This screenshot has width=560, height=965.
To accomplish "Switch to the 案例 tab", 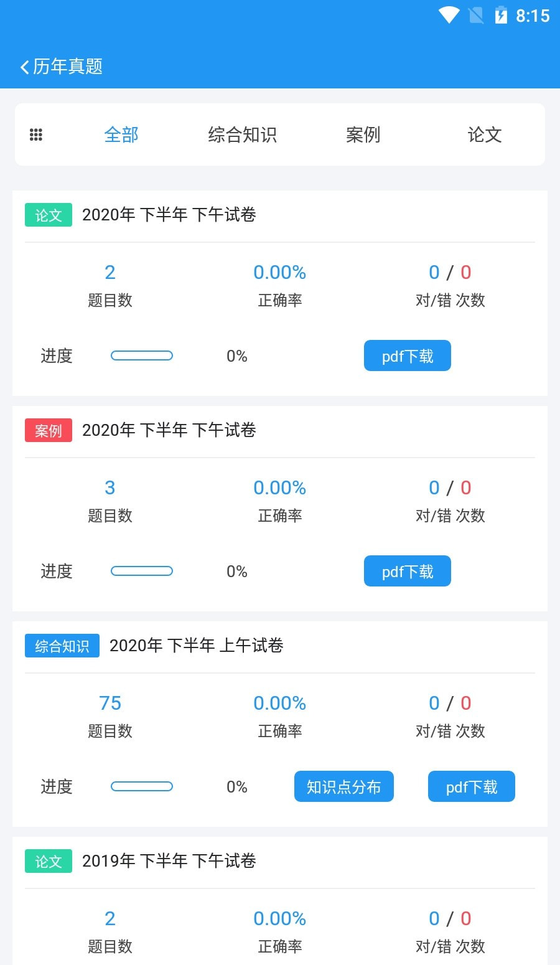I will (x=363, y=134).
